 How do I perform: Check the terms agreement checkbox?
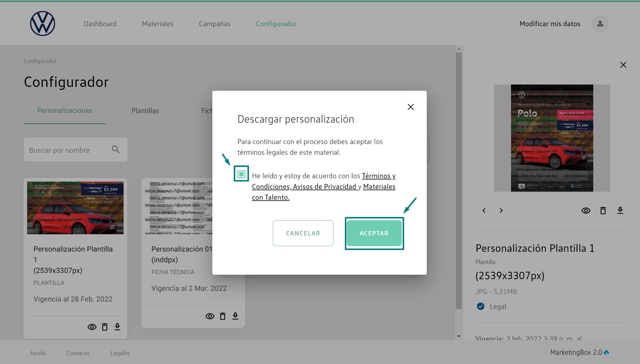point(241,174)
